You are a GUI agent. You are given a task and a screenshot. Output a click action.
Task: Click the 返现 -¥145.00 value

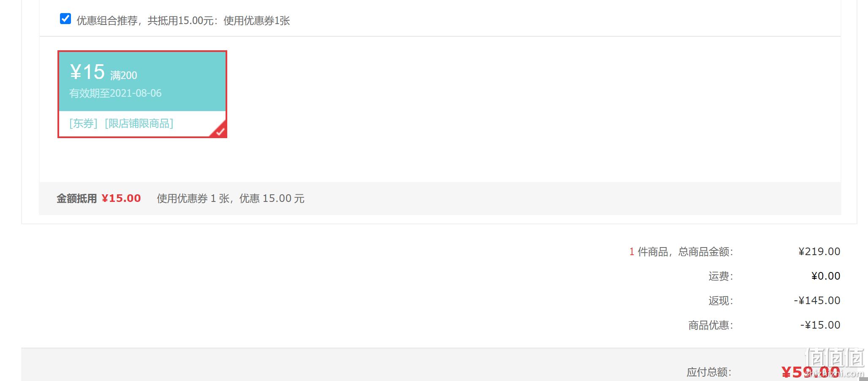(817, 301)
